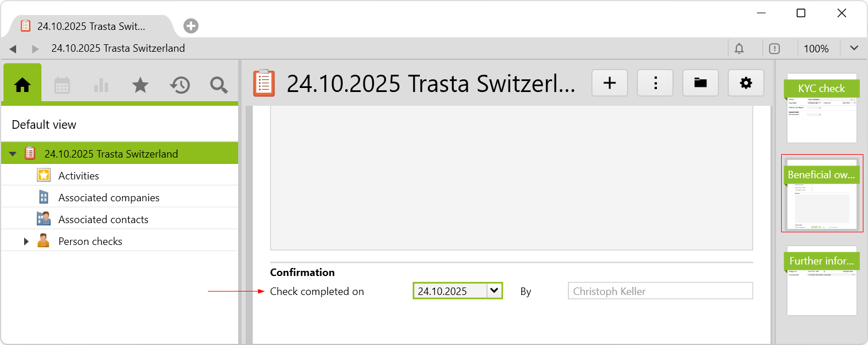Click the notifications bell icon

coord(739,48)
